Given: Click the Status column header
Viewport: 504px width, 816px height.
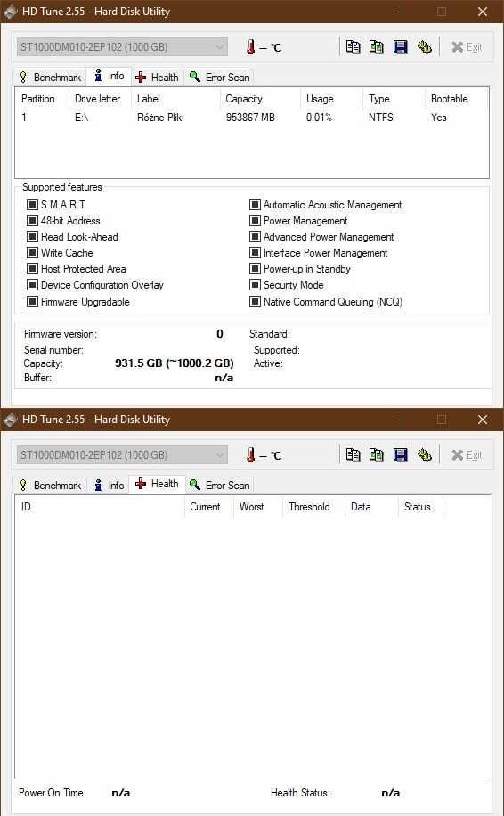Looking at the screenshot, I should pyautogui.click(x=420, y=507).
